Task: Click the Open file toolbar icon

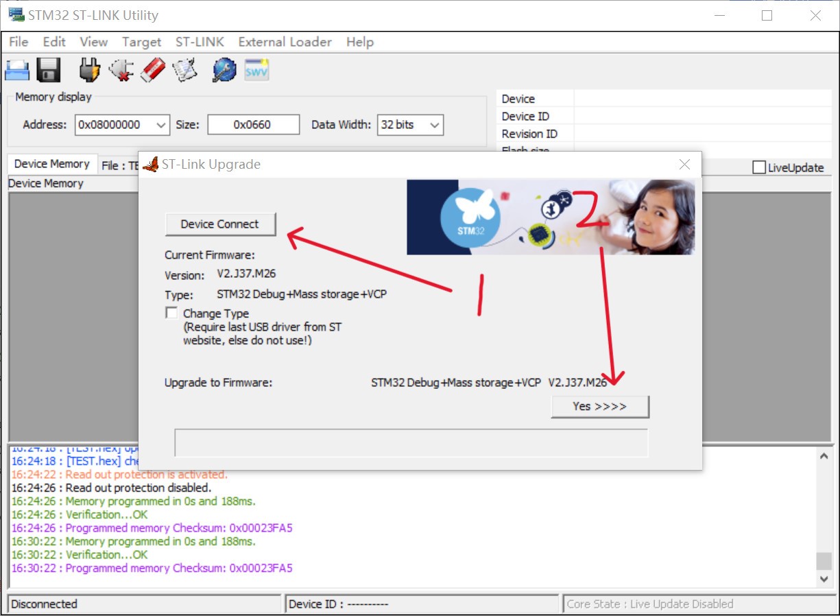Action: pyautogui.click(x=16, y=70)
